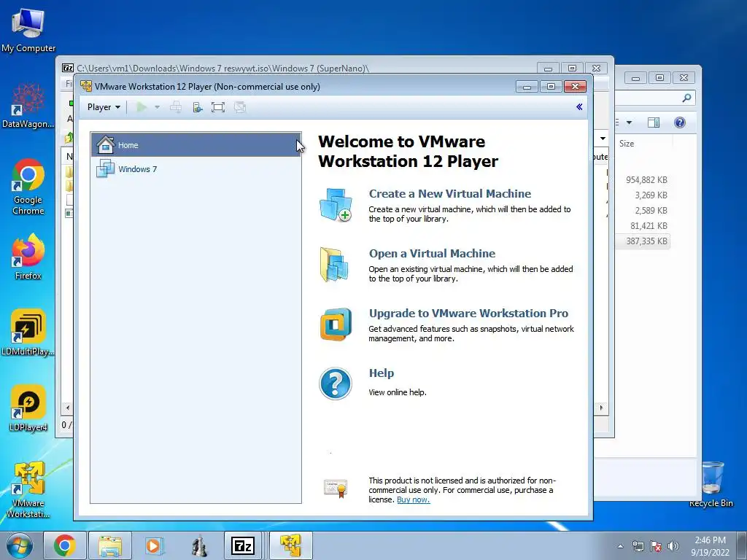Screen dimensions: 747x560
Task: Click the VMware Player title bar icon
Action: coord(86,86)
